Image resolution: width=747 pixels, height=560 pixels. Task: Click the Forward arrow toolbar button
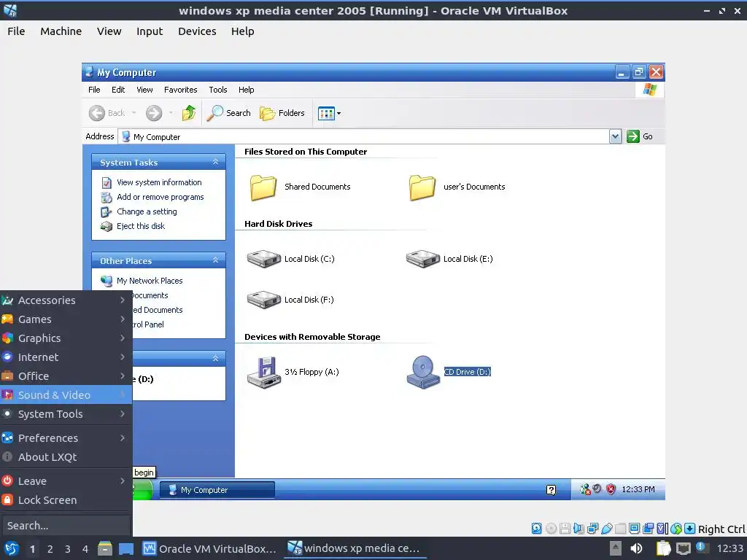click(154, 113)
